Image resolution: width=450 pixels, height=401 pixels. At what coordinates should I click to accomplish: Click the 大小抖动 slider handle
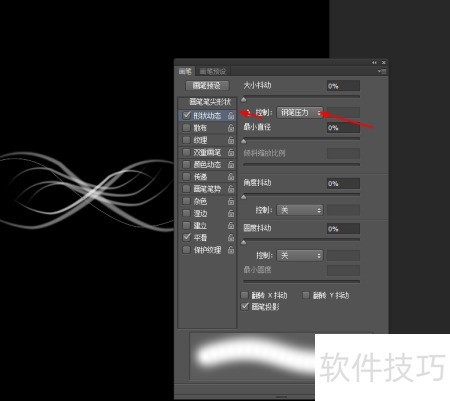[244, 99]
